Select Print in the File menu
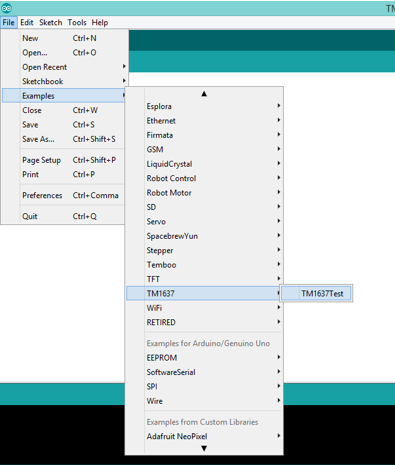 pyautogui.click(x=63, y=174)
